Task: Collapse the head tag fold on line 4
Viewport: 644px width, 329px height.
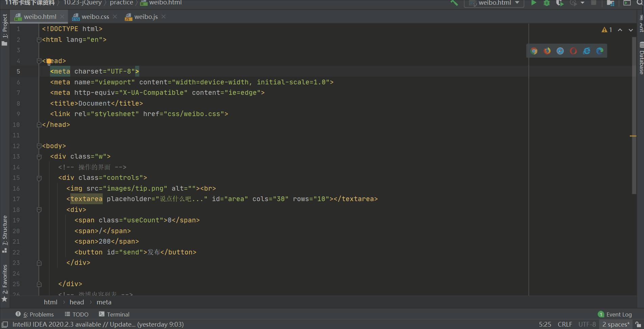Action: [x=39, y=61]
